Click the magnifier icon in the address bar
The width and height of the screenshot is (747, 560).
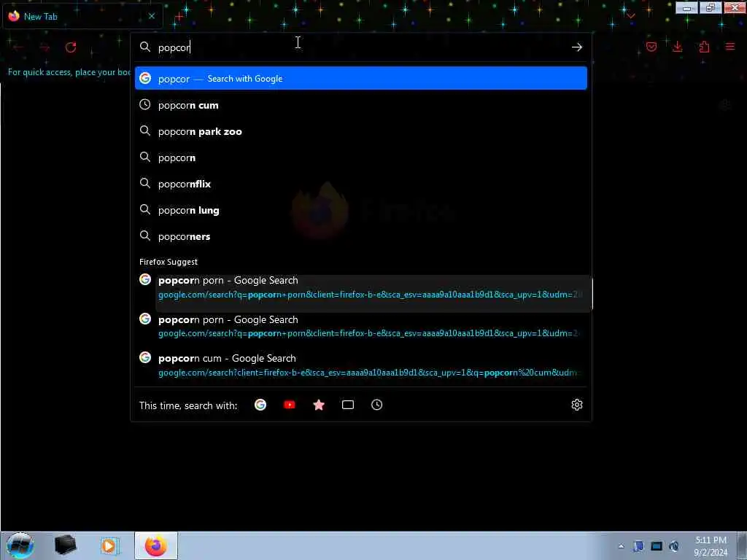(x=145, y=47)
